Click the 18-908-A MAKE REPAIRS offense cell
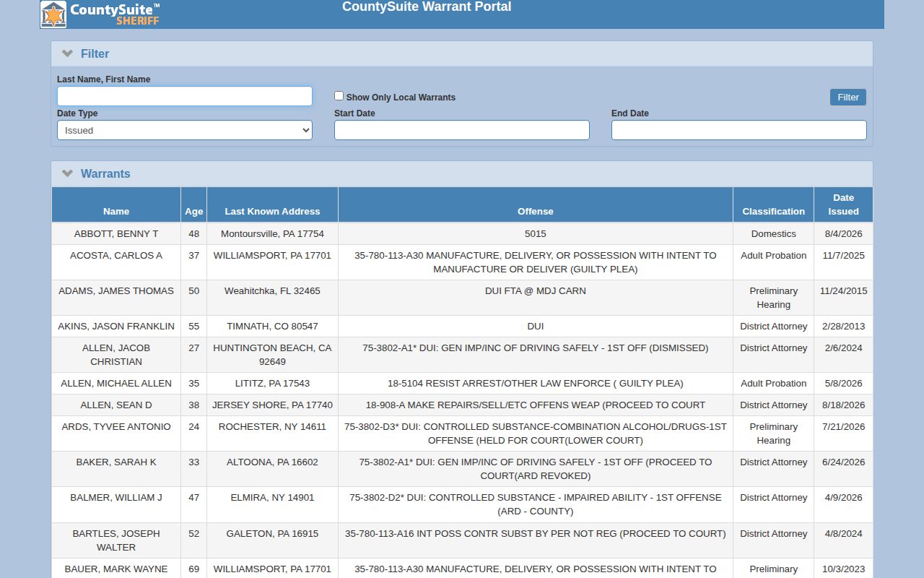 click(x=536, y=405)
